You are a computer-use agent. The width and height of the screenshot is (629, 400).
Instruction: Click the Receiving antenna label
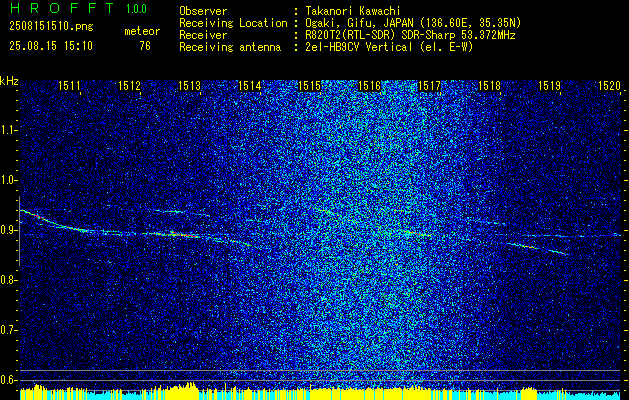[x=230, y=47]
